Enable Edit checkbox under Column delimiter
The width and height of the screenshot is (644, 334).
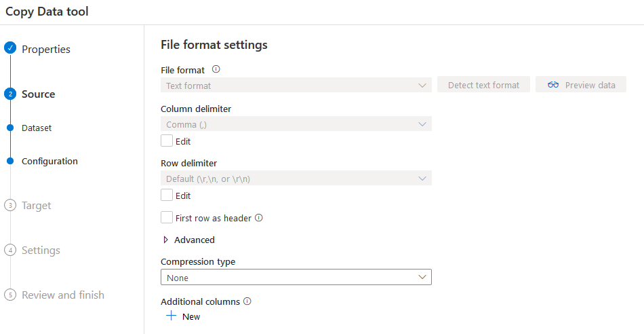click(167, 141)
